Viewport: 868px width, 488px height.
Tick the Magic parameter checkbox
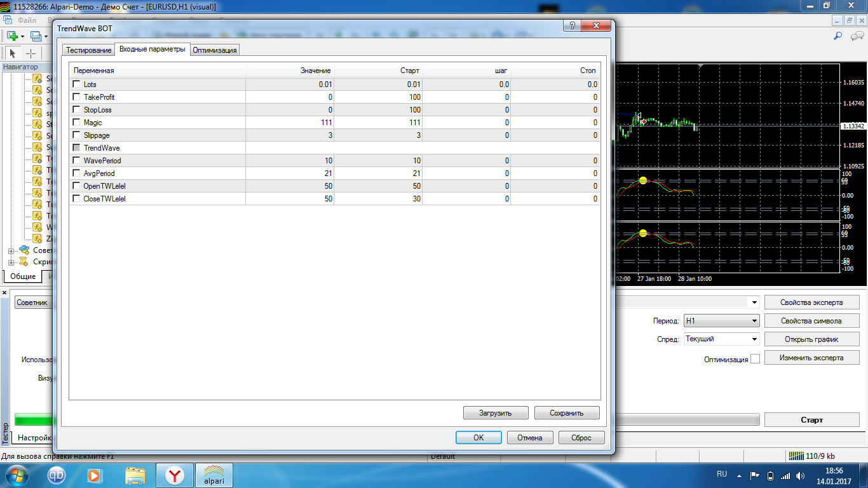coord(76,123)
